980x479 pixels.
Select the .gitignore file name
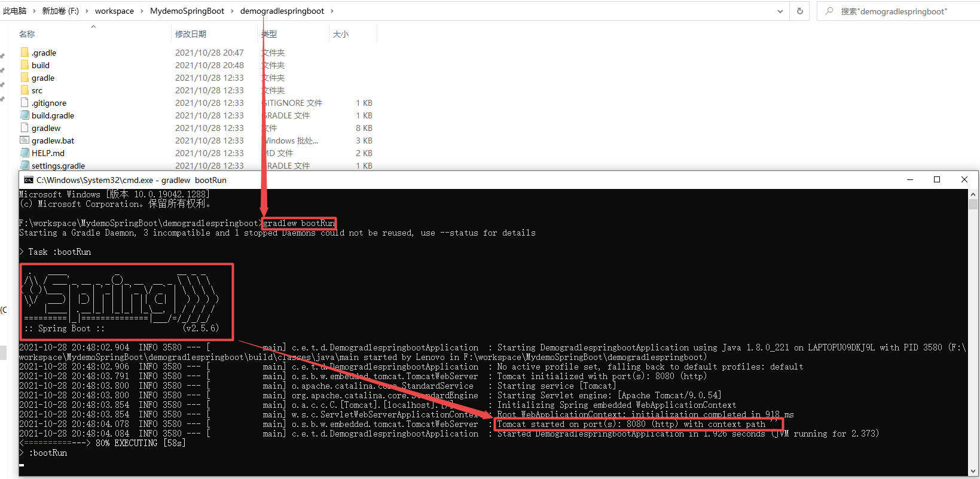point(49,103)
